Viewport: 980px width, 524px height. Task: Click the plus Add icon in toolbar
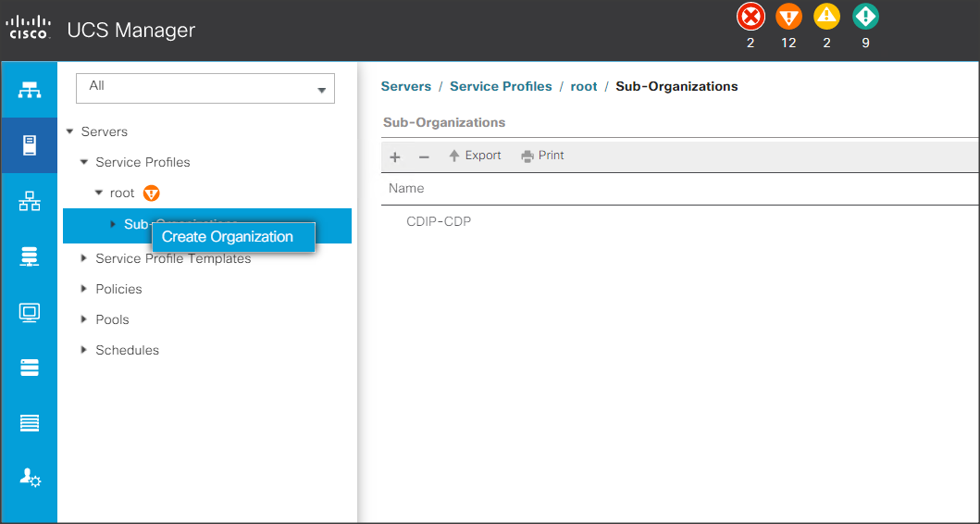pos(395,157)
